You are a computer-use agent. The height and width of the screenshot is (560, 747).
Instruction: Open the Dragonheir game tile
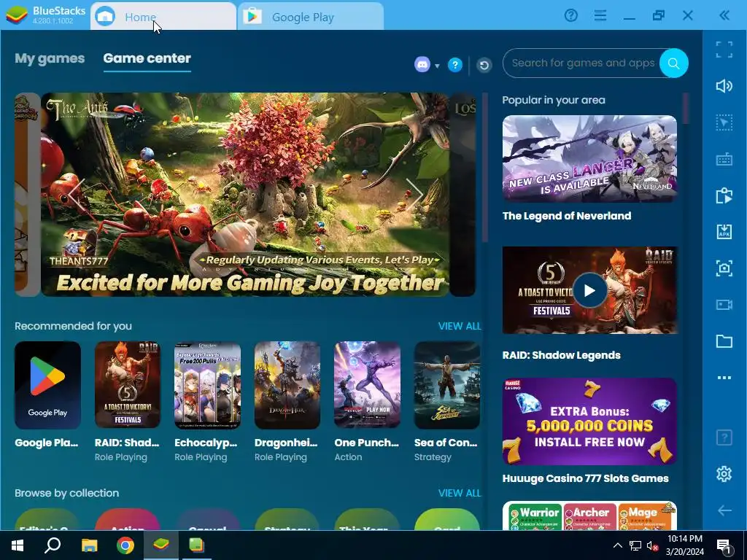pos(287,385)
